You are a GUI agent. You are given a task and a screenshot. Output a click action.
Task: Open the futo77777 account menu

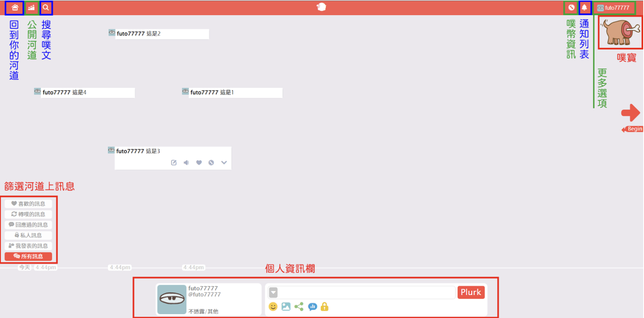point(614,8)
